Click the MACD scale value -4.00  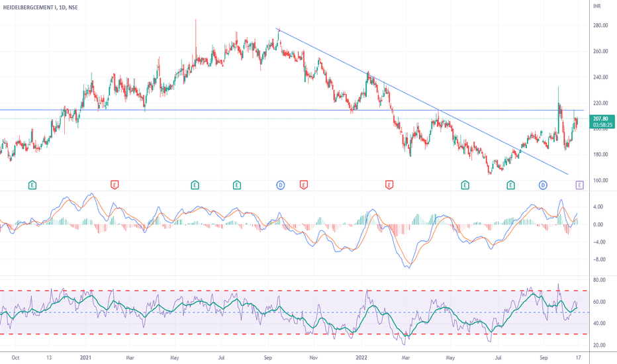point(598,242)
